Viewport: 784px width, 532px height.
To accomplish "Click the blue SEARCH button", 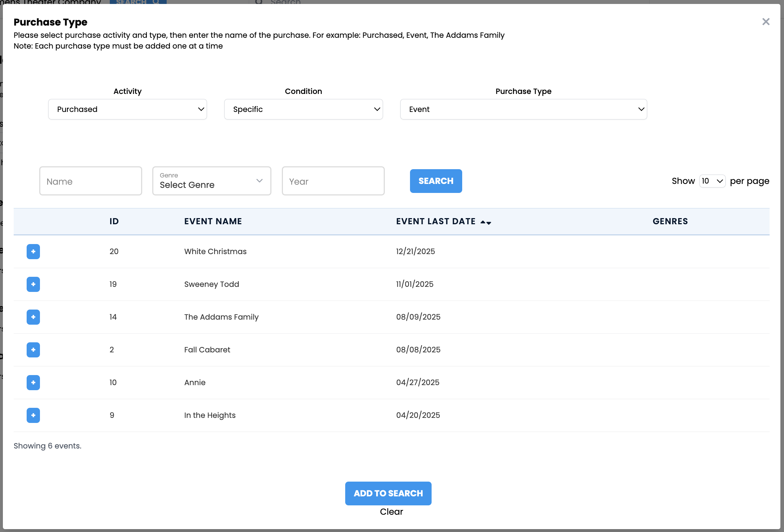I will click(x=436, y=181).
